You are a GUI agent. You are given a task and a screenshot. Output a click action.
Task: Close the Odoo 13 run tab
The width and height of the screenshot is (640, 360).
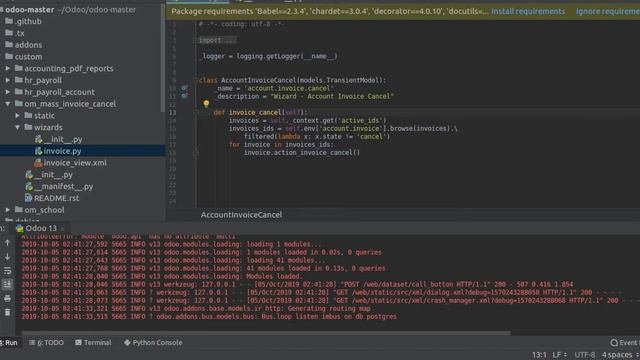(x=62, y=229)
